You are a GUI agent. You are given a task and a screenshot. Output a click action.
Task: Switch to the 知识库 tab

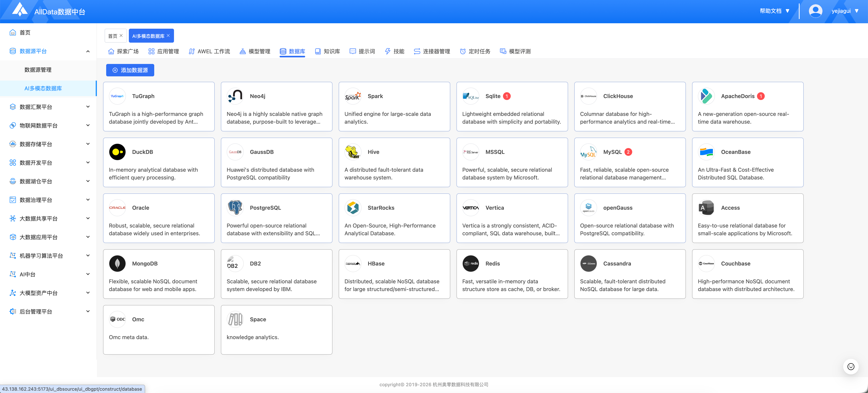click(x=327, y=51)
